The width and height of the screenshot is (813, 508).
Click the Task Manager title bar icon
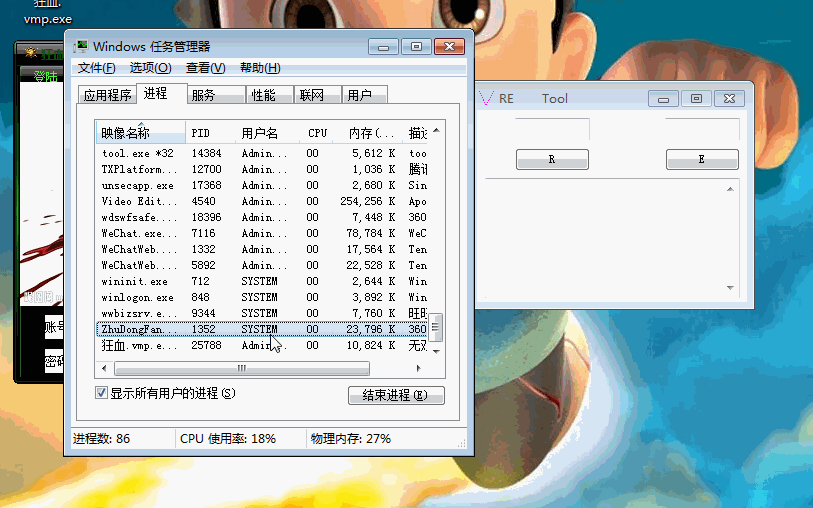[x=80, y=46]
